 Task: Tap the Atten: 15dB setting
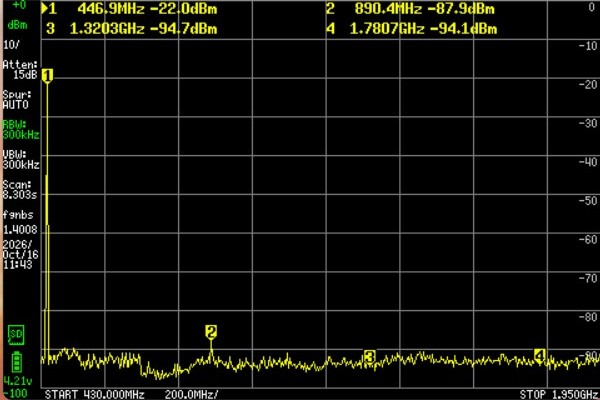tap(20, 70)
